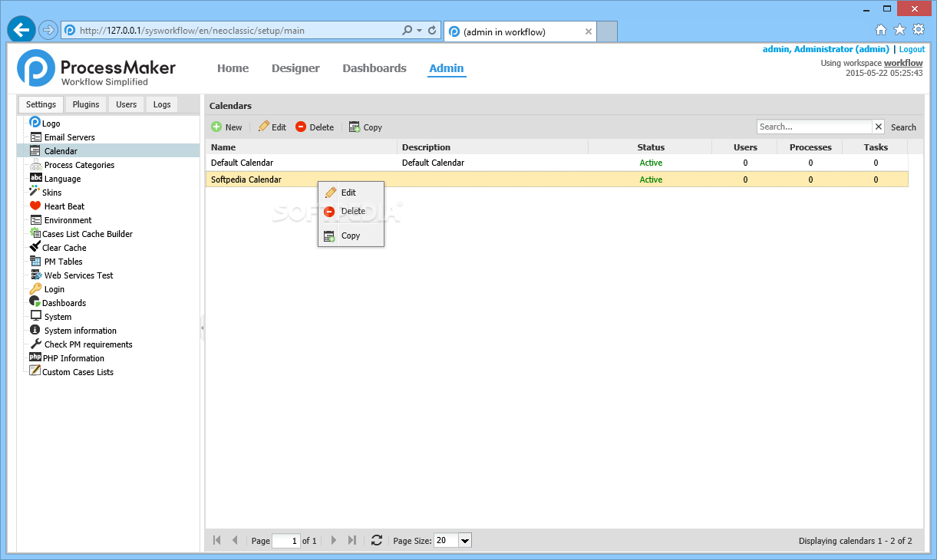
Task: Switch to the Logs tab
Action: point(162,104)
